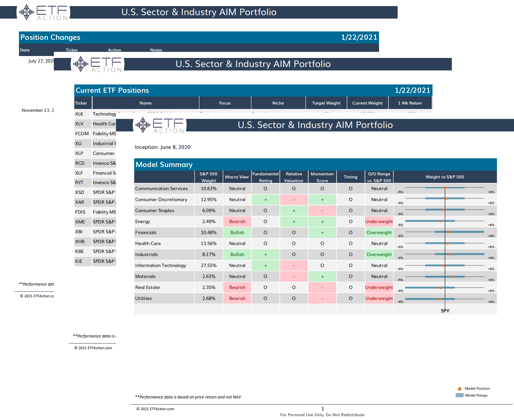
Task: Click the Utilities row orange model position dot
Action: [x=440, y=299]
